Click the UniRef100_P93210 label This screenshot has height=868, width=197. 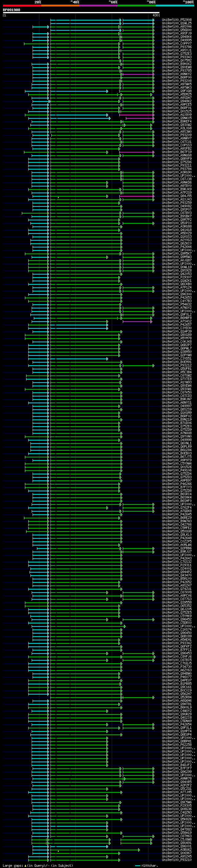tap(177, 860)
